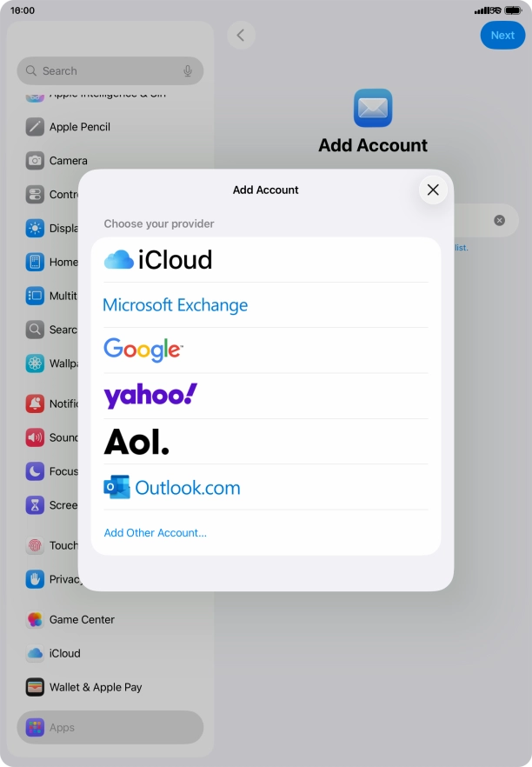Open Apple Pencil settings
The image size is (532, 767).
pos(79,127)
